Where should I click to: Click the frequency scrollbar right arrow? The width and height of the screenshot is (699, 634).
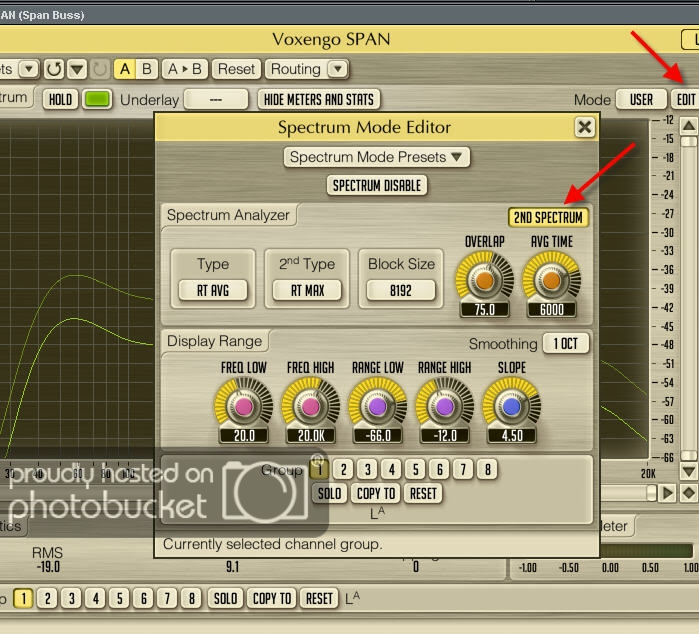668,493
